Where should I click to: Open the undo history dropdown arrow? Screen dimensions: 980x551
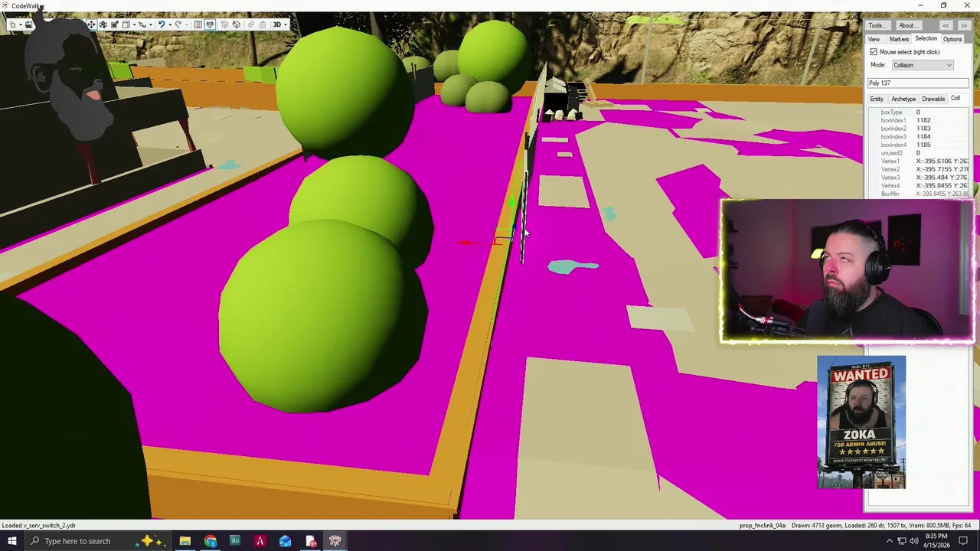(x=170, y=24)
